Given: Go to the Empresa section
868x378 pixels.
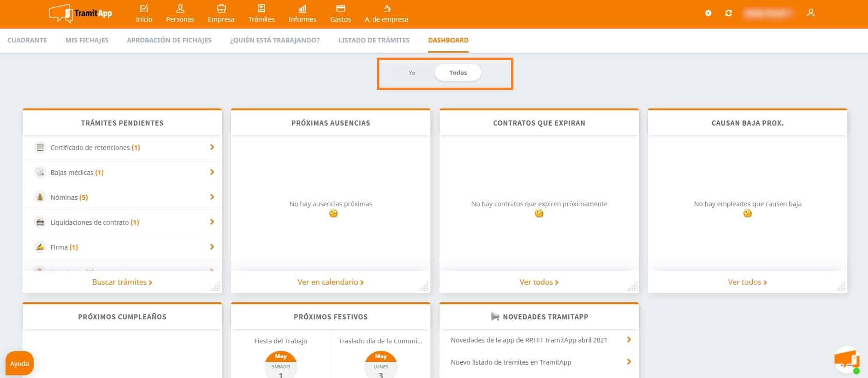Looking at the screenshot, I should tap(221, 13).
